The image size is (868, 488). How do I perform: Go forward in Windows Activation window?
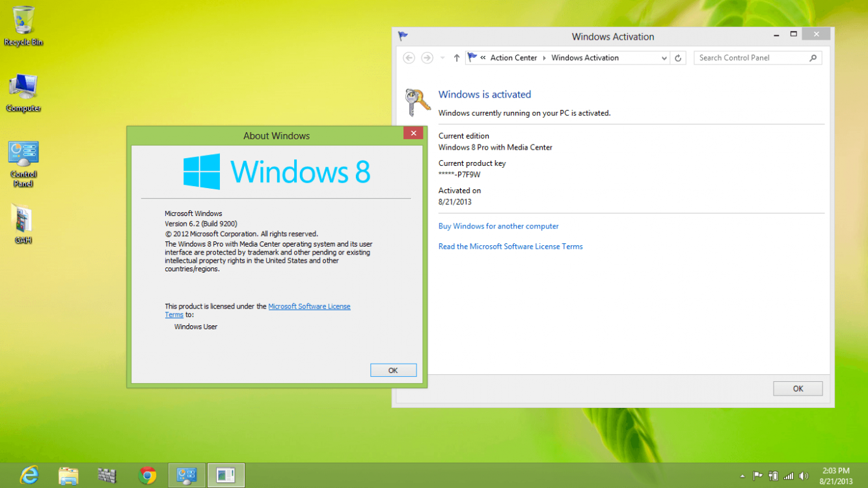click(427, 58)
